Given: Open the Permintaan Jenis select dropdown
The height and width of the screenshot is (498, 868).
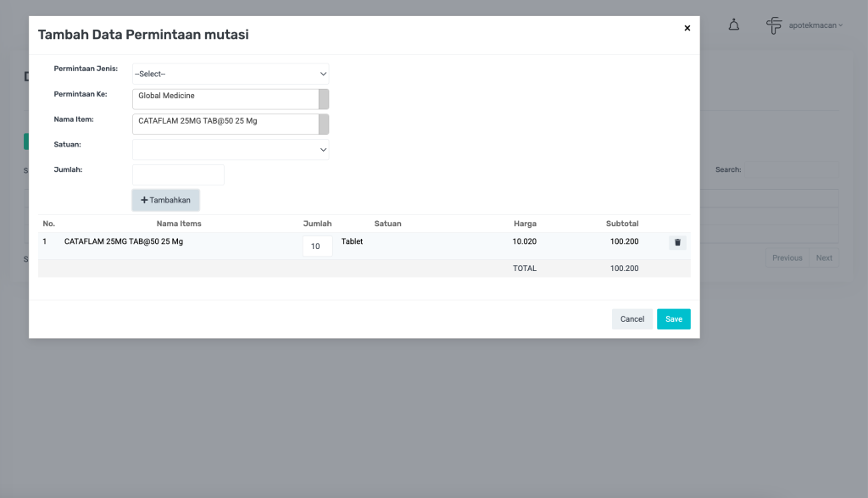Looking at the screenshot, I should click(x=231, y=74).
